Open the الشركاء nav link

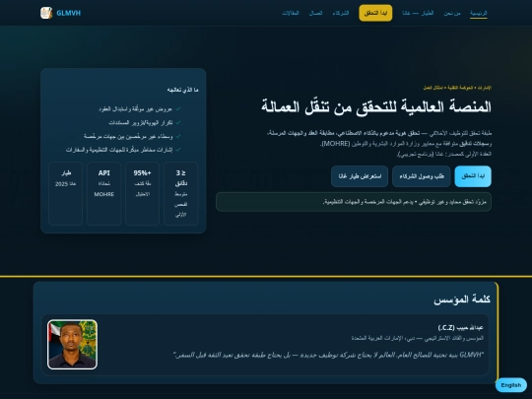coord(341,13)
